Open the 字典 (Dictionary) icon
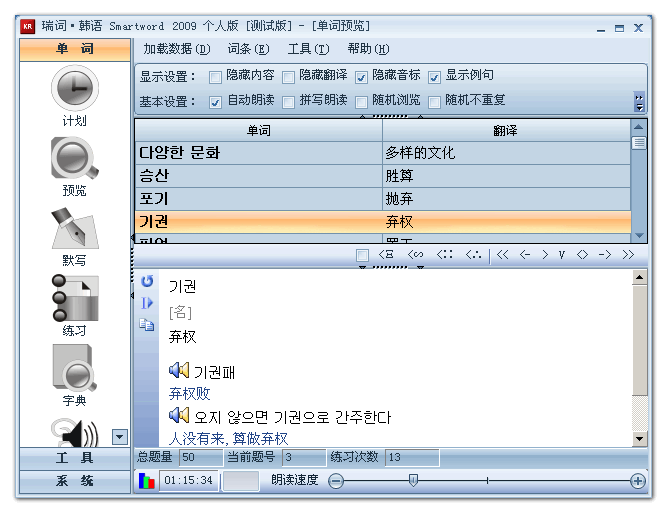 tap(75, 368)
